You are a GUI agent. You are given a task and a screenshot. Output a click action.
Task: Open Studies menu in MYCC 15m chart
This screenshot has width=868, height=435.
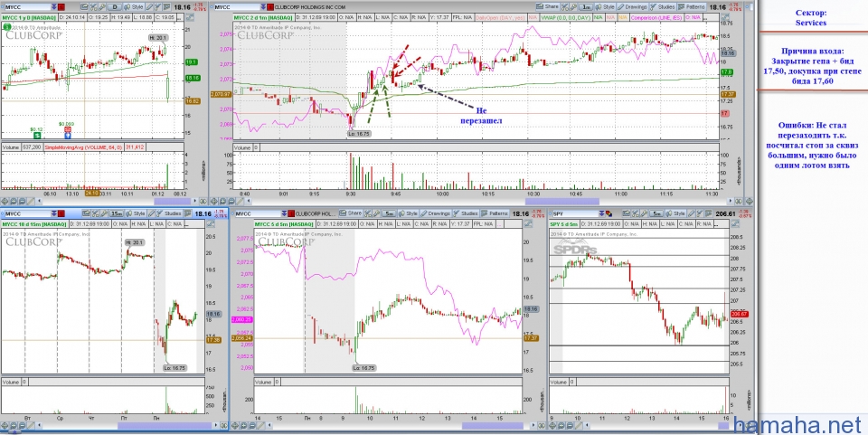point(169,214)
